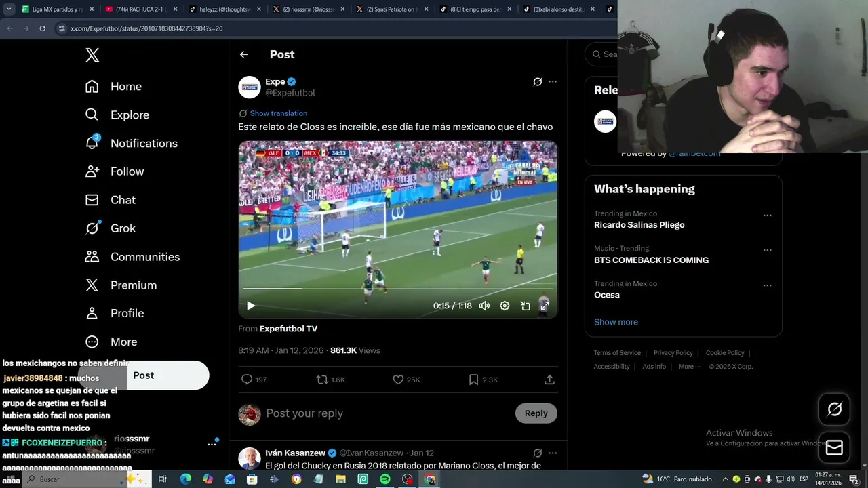Switch to Liga MX partidos tab
Screen dimensions: 868x488
(x=56, y=9)
